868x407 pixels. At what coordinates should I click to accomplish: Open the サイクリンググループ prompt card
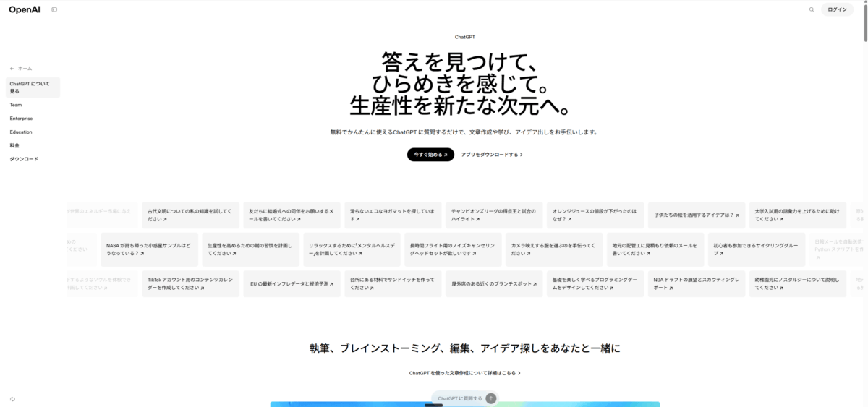pos(756,249)
